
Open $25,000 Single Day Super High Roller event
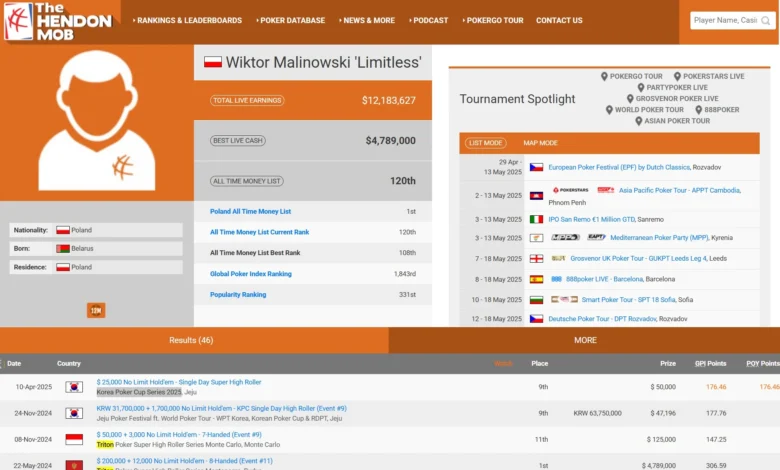[179, 382]
